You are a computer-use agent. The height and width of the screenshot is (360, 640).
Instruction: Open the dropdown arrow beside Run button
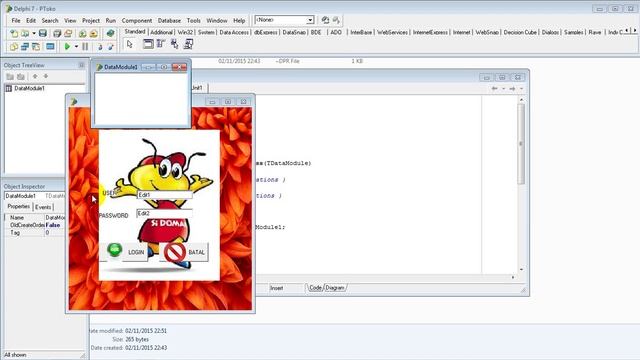[76, 47]
